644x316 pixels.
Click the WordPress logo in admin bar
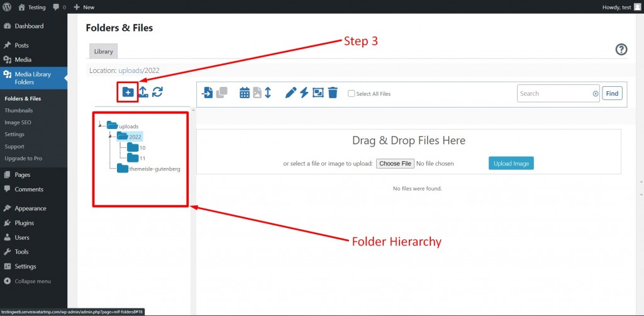coord(7,7)
